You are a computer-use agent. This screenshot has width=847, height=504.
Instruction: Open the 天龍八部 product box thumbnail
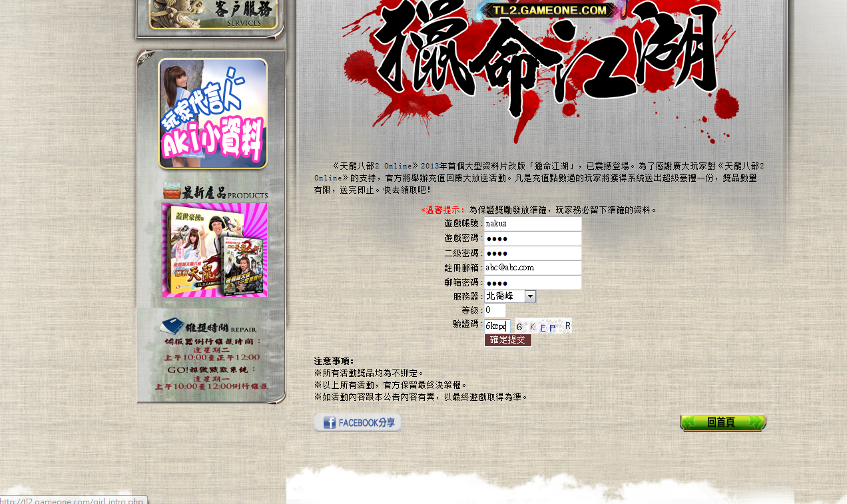pos(214,250)
